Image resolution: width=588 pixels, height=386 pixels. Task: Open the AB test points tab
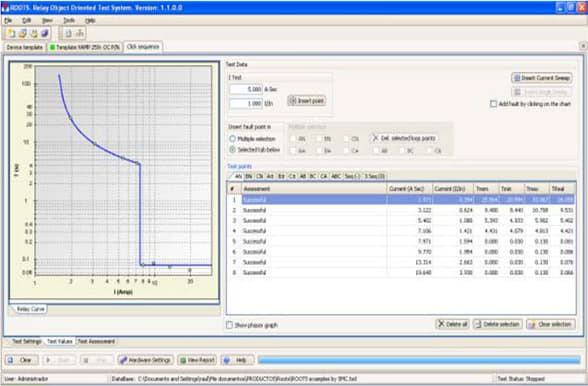click(x=303, y=176)
